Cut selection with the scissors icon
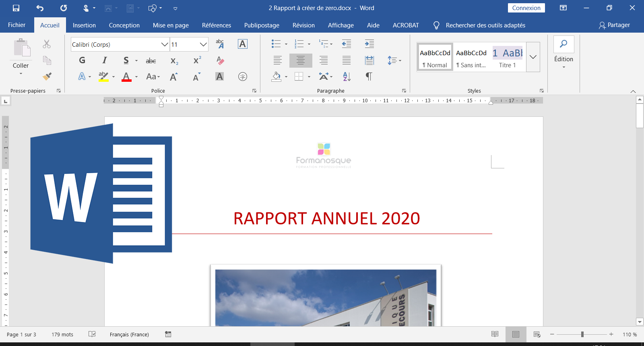 point(47,44)
